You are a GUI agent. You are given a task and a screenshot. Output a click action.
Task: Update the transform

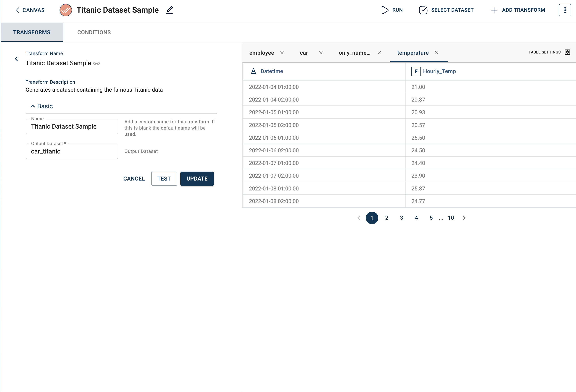point(197,179)
